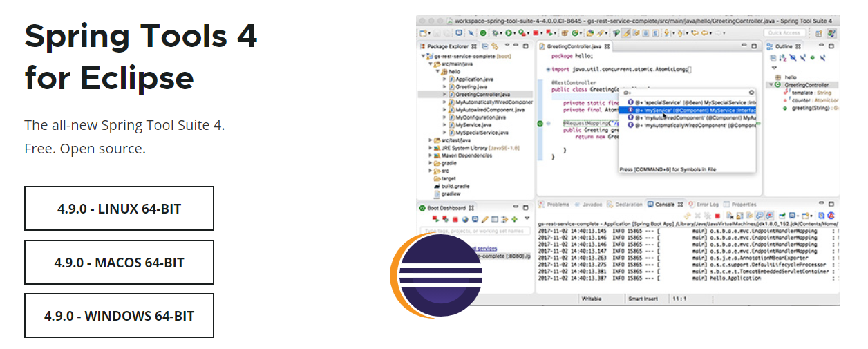Click the Spring perspective icon at toolbar end
This screenshot has width=868, height=349.
831,33
